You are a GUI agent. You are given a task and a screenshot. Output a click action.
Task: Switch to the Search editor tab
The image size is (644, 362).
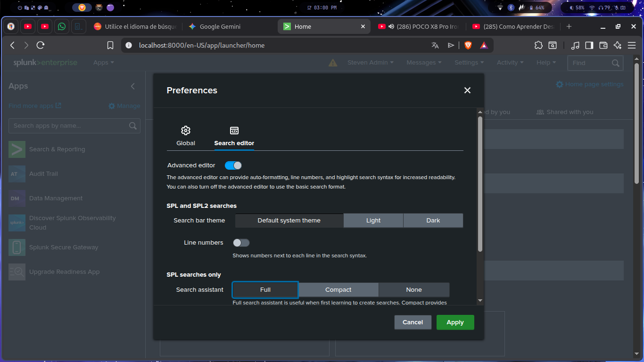point(234,136)
